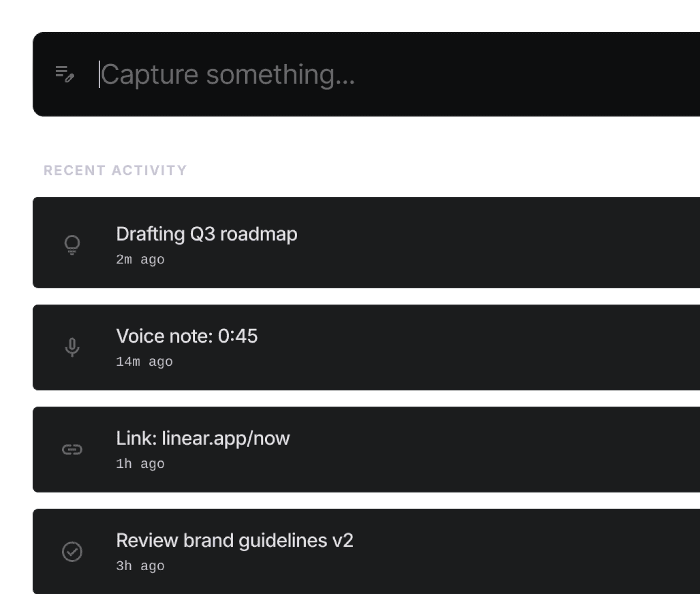Viewport: 700px width, 594px height.
Task: Click the '1h ago' timestamp
Action: [140, 464]
